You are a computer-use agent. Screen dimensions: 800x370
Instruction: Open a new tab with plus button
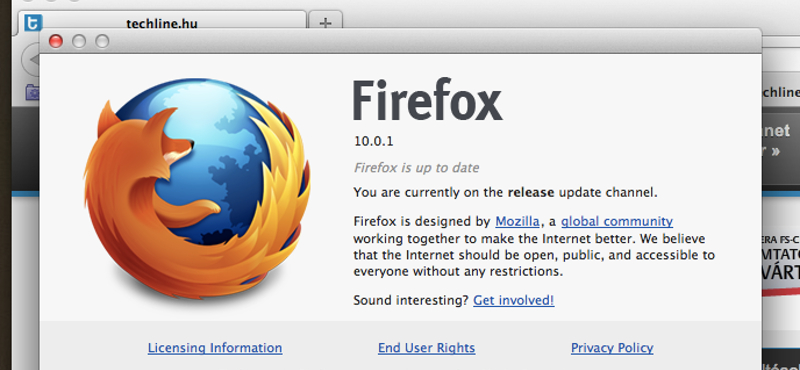pyautogui.click(x=326, y=23)
